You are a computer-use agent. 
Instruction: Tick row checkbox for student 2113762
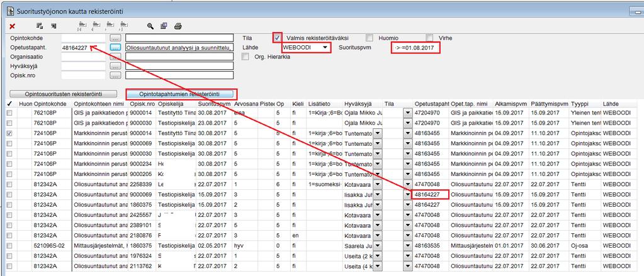pos(9,266)
